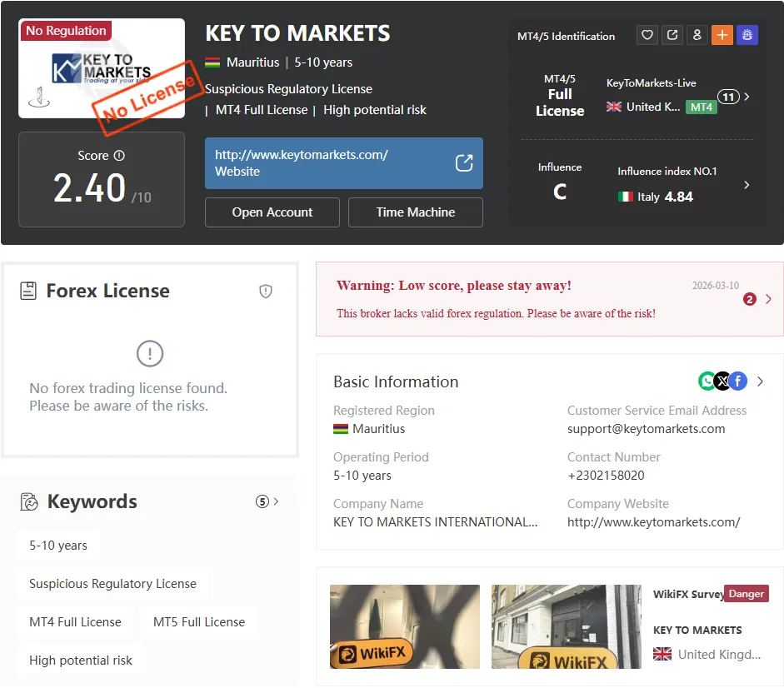784x688 pixels.
Task: Open the first WikiFX survey photo
Action: click(x=405, y=626)
